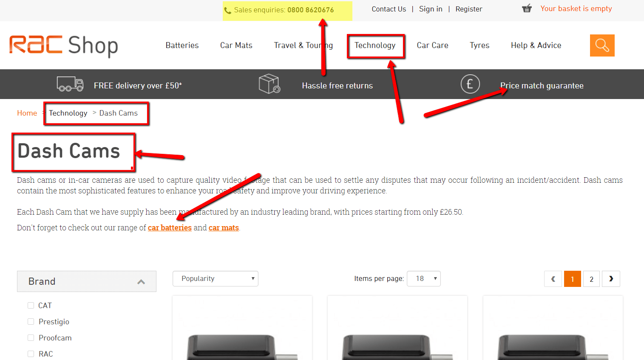
Task: Open the Travel & Touring menu
Action: pos(304,45)
